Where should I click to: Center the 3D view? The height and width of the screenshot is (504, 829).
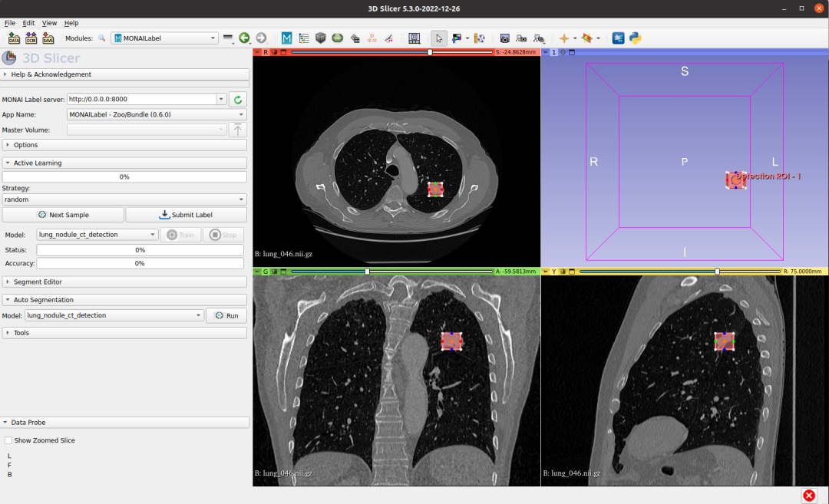[563, 52]
